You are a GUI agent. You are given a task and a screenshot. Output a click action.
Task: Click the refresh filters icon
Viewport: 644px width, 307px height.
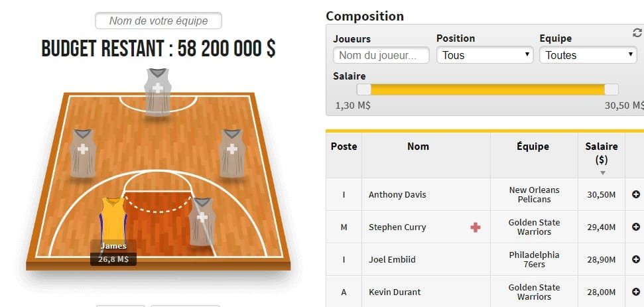pyautogui.click(x=637, y=32)
